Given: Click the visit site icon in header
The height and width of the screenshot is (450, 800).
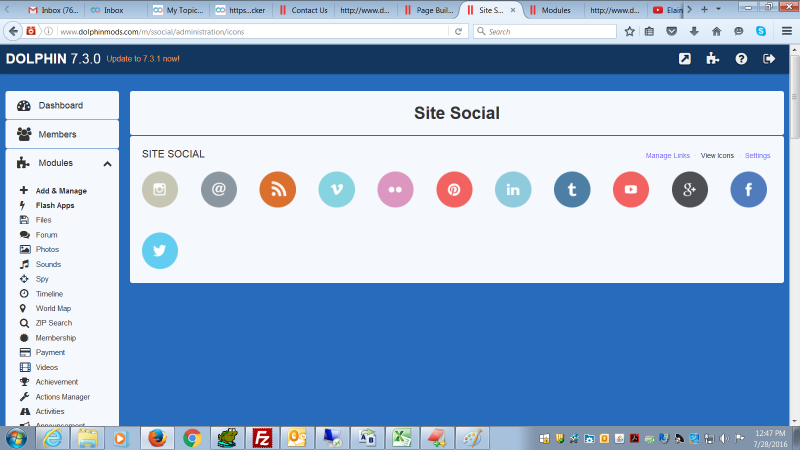Looking at the screenshot, I should 685,59.
